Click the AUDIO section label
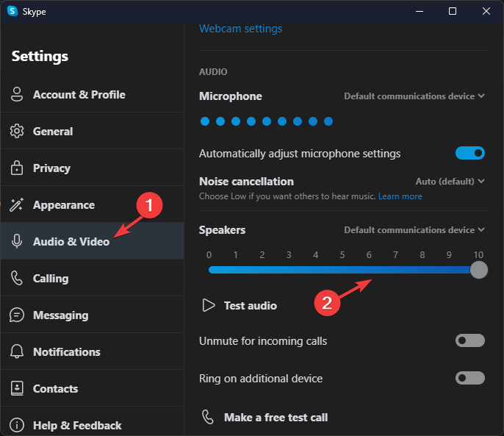This screenshot has height=436, width=504. tap(213, 71)
